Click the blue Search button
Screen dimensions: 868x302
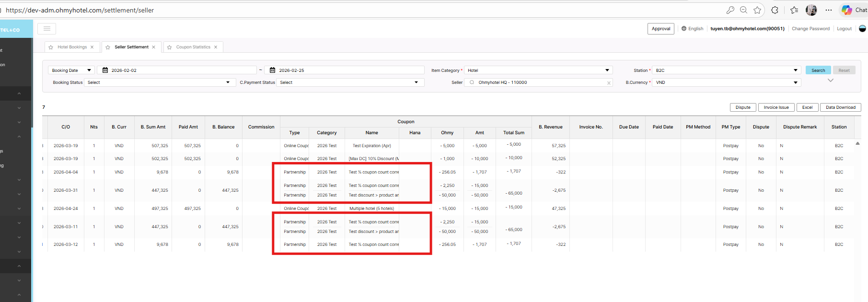point(818,70)
